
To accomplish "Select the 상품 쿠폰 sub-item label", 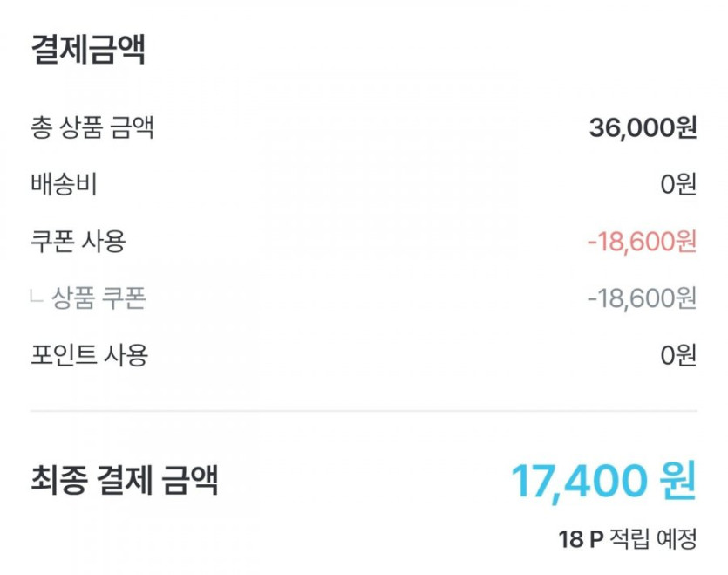I will tap(99, 298).
